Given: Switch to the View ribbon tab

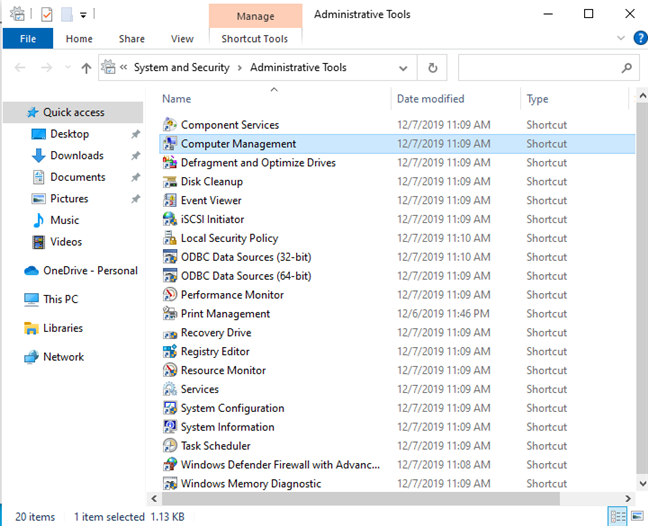Looking at the screenshot, I should pyautogui.click(x=182, y=38).
